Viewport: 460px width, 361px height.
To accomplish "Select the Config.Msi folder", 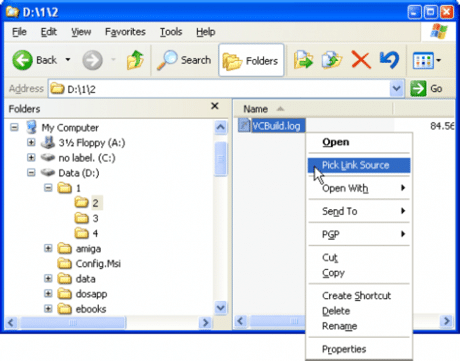I will [x=98, y=264].
